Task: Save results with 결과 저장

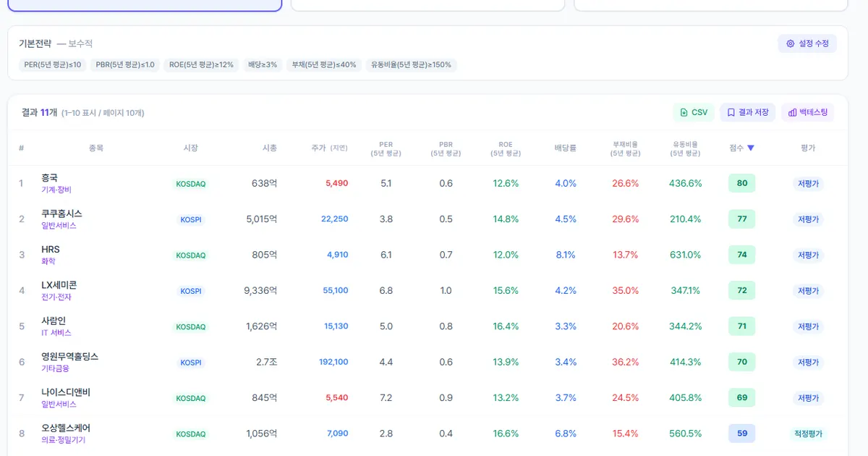Action: coord(747,112)
